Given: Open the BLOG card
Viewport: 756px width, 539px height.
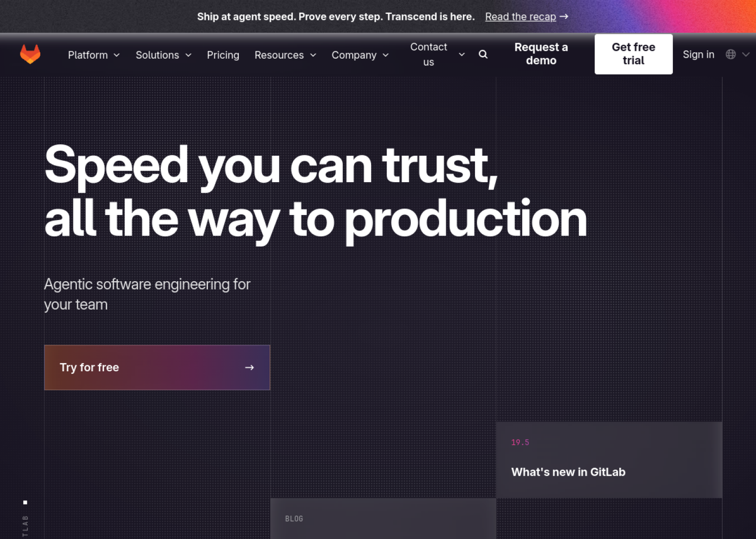Looking at the screenshot, I should point(383,518).
